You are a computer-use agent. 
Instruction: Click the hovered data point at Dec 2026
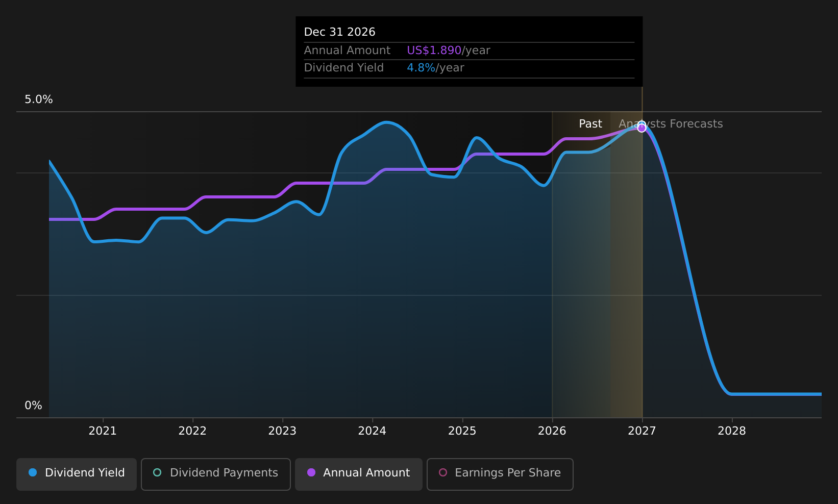(x=642, y=127)
